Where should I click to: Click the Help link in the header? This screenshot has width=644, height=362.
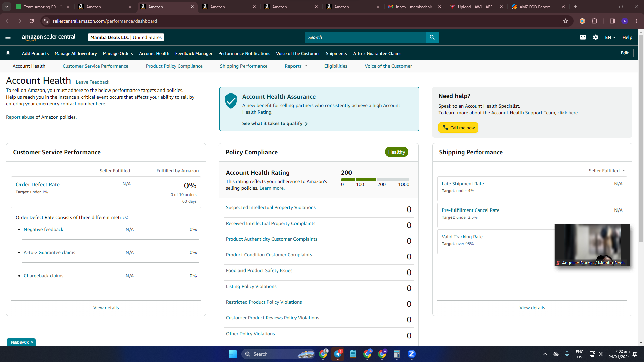[627, 37]
